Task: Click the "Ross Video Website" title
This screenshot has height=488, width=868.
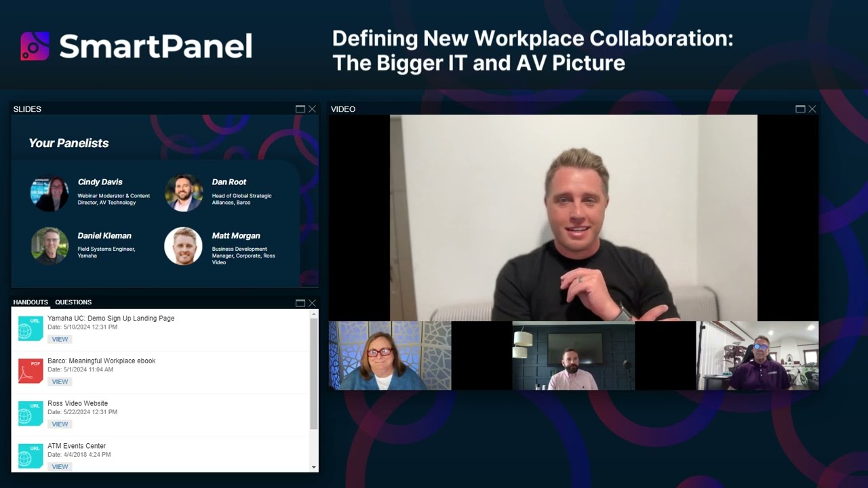Action: click(77, 403)
